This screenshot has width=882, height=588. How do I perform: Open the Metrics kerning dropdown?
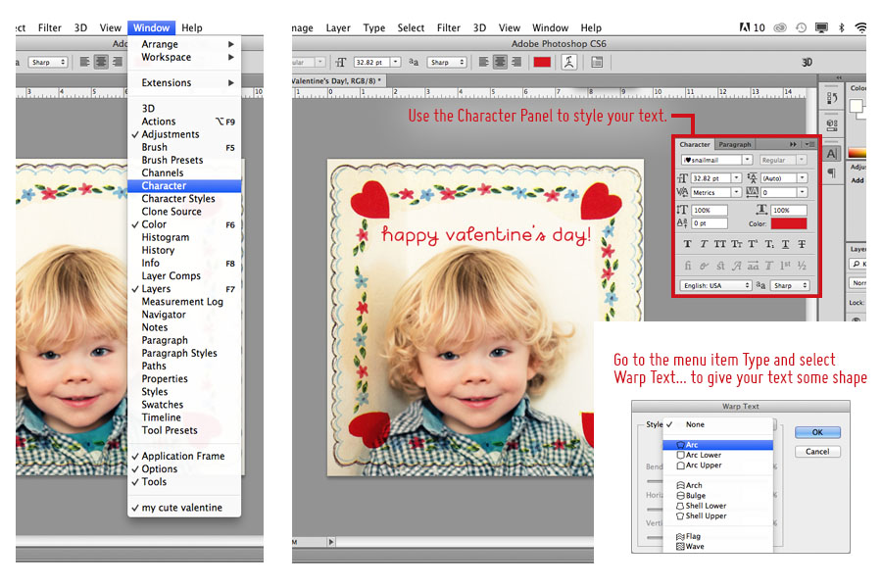point(736,192)
